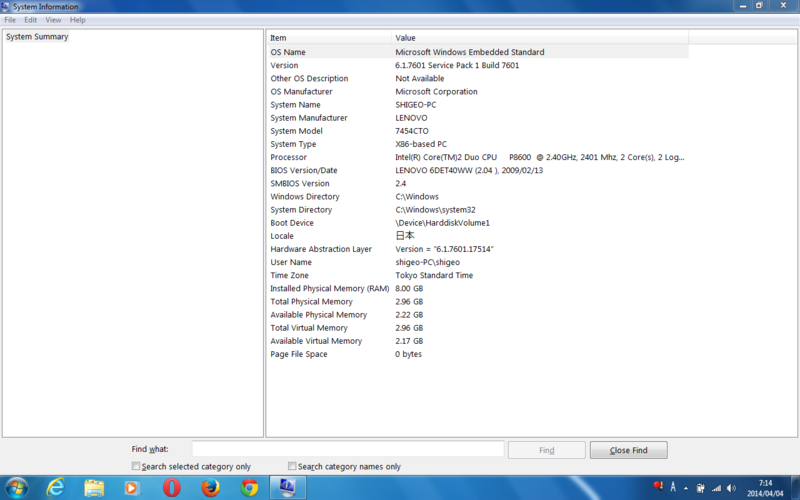
Task: Click the red IME language indicator in tray
Action: click(658, 487)
